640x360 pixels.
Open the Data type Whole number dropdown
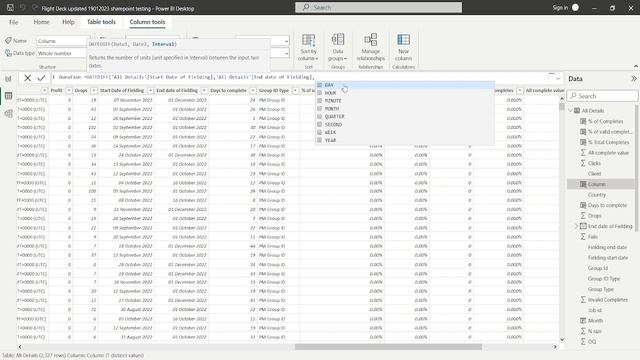point(62,53)
